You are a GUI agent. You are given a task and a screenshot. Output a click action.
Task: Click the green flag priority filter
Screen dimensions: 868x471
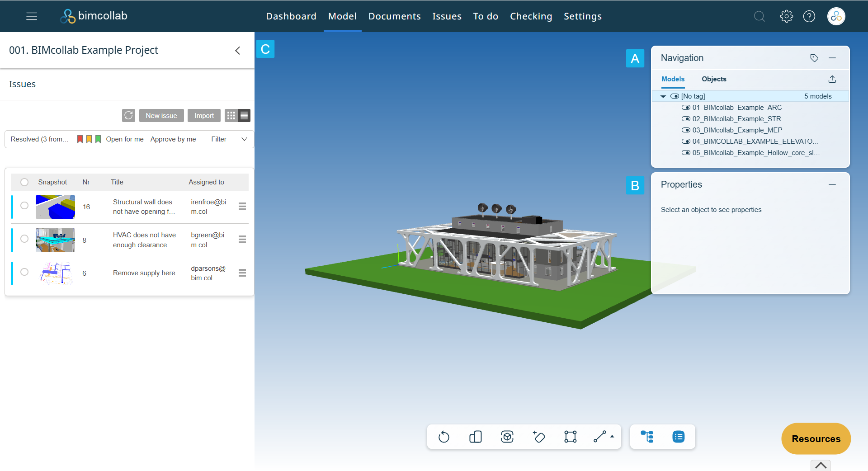[98, 139]
